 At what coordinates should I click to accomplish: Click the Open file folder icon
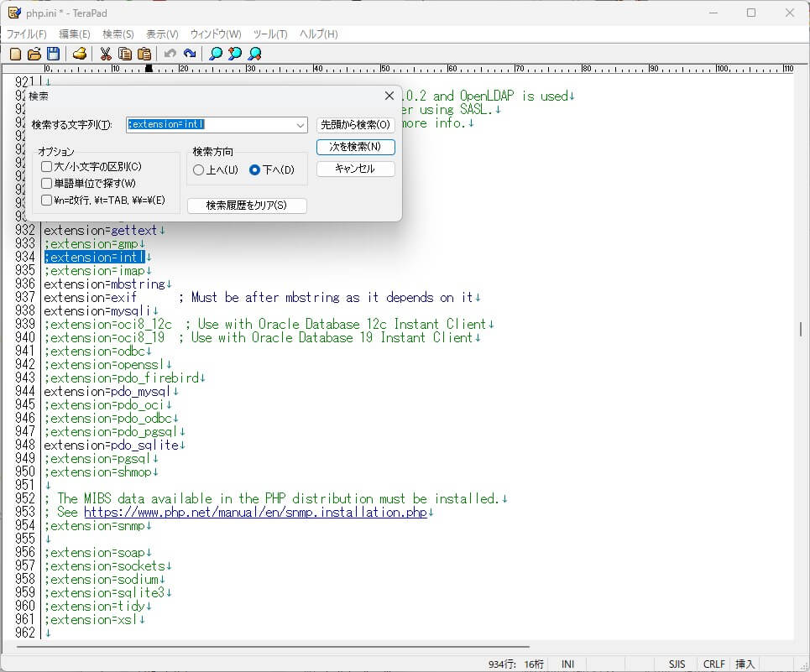[x=34, y=54]
